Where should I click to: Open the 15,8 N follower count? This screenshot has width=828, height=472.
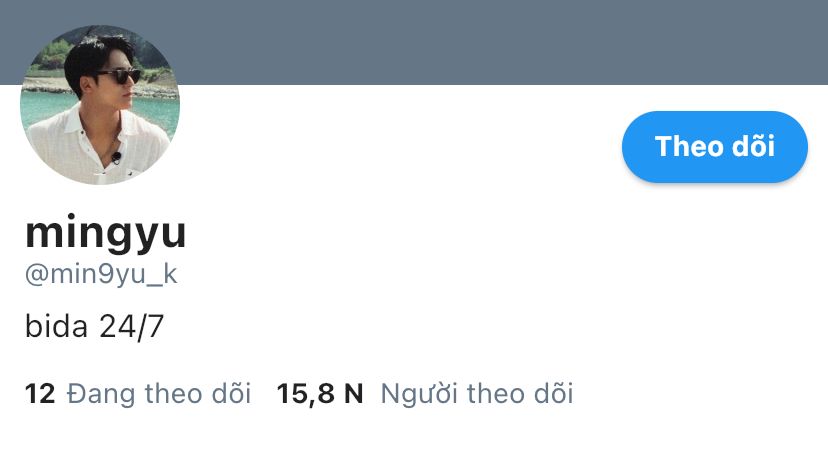pyautogui.click(x=320, y=394)
